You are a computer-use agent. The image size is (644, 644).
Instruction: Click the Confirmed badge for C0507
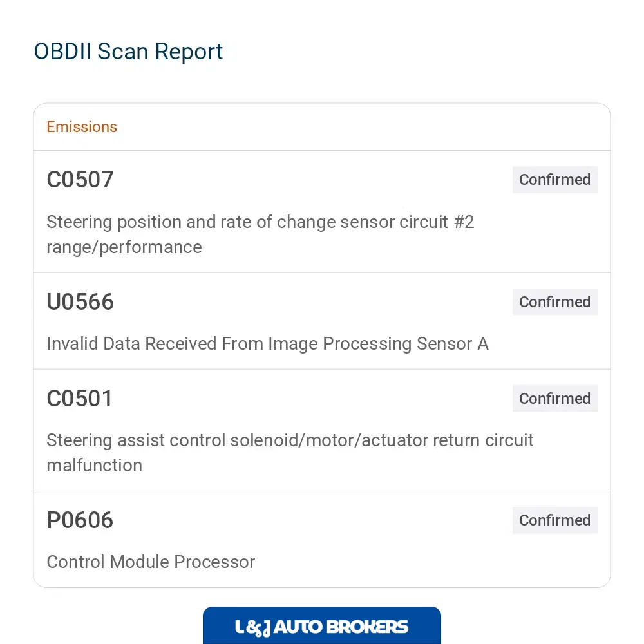tap(555, 180)
